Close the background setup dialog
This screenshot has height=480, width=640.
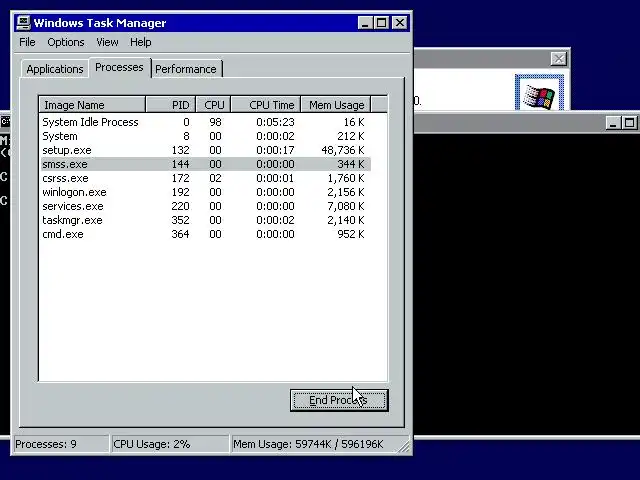(558, 59)
